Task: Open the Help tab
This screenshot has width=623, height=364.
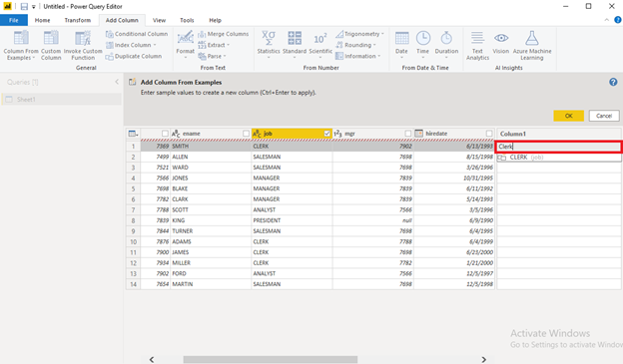Action: pyautogui.click(x=215, y=20)
